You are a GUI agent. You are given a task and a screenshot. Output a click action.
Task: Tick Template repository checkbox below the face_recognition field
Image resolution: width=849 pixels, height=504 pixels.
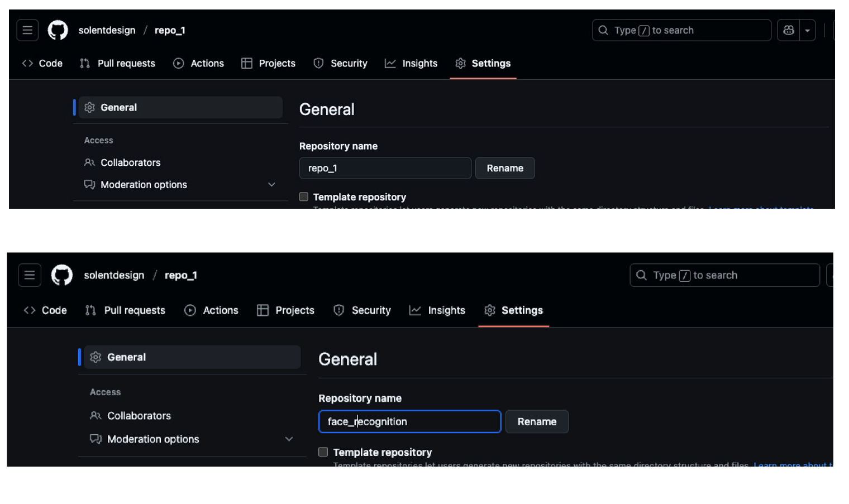tap(323, 452)
